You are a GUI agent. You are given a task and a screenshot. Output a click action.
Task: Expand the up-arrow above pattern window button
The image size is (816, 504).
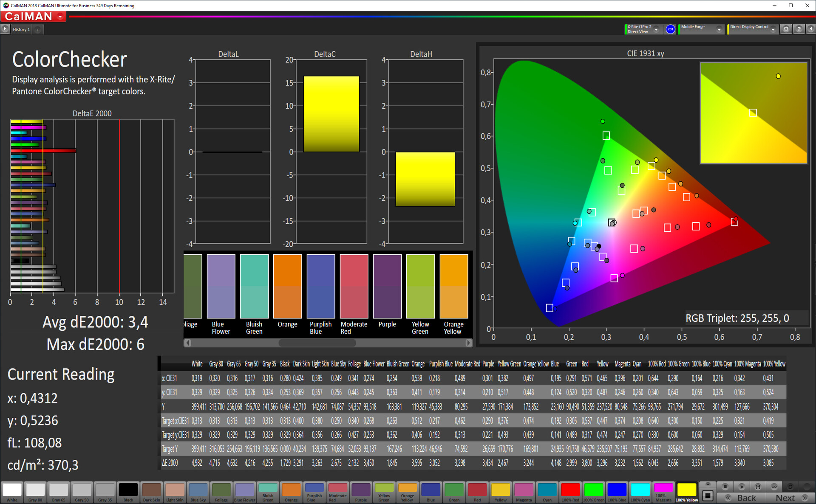(x=708, y=484)
